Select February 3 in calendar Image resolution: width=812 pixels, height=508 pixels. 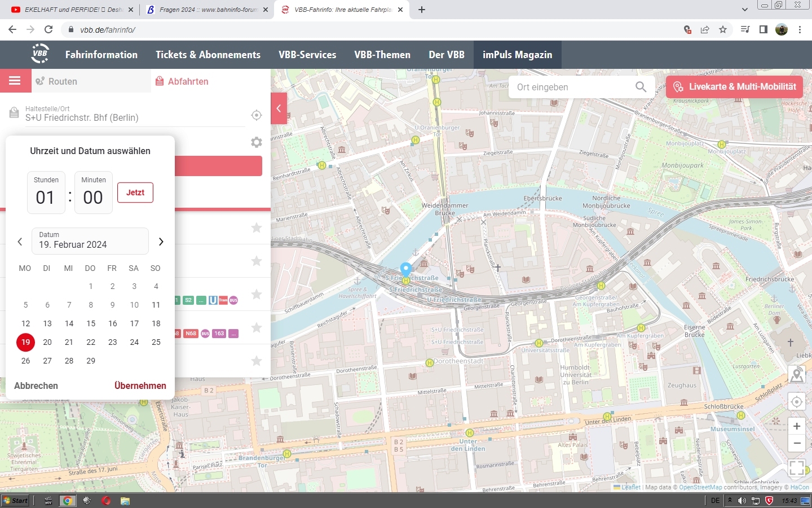pos(134,286)
